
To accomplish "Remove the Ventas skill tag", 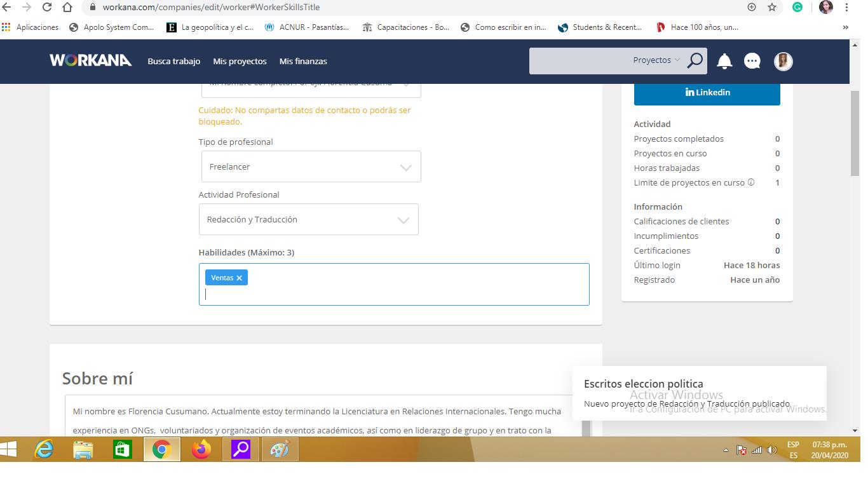I will tap(240, 278).
